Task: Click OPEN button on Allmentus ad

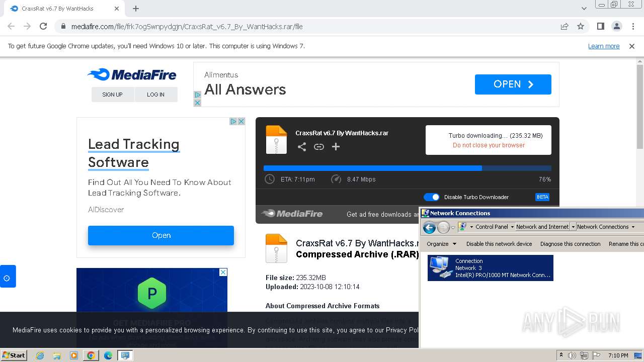Action: tap(513, 84)
